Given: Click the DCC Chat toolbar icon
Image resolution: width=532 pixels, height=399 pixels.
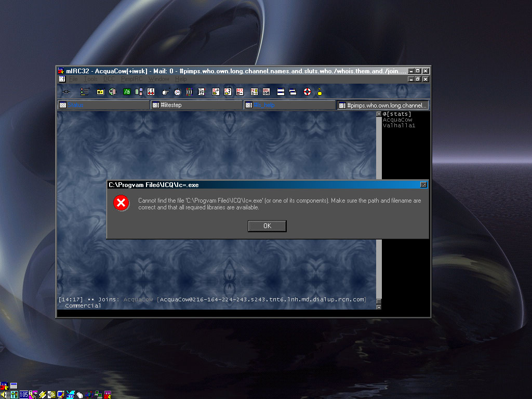Looking at the screenshot, I should [x=228, y=91].
